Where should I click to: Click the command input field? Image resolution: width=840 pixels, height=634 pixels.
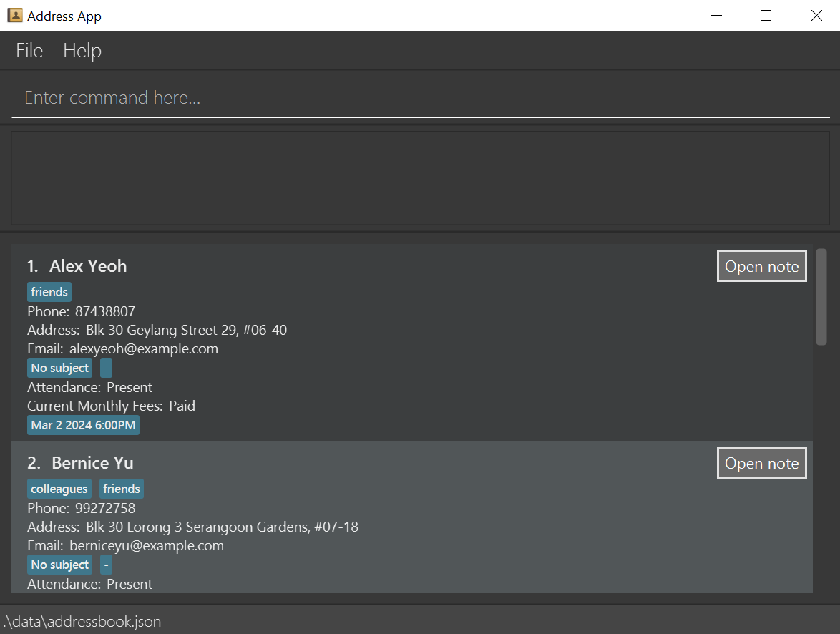420,98
